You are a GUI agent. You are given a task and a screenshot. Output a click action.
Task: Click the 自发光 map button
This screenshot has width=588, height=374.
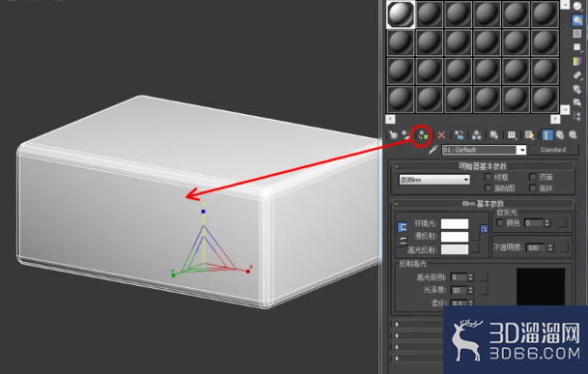(x=562, y=223)
